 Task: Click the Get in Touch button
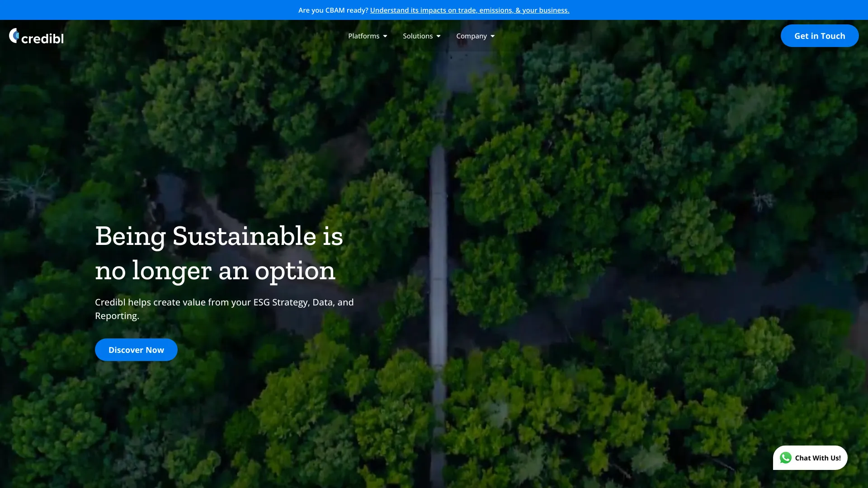pos(820,36)
